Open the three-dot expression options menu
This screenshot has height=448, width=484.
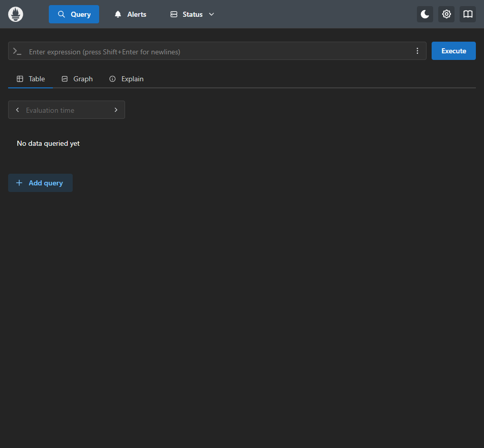(x=417, y=51)
